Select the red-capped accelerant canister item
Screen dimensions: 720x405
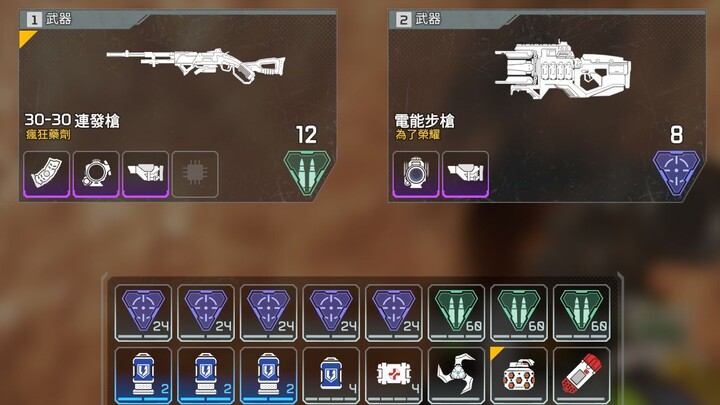point(581,376)
